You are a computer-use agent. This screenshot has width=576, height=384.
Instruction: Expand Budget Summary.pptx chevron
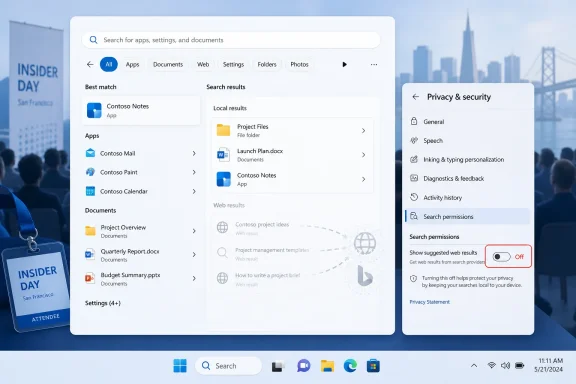pos(194,278)
